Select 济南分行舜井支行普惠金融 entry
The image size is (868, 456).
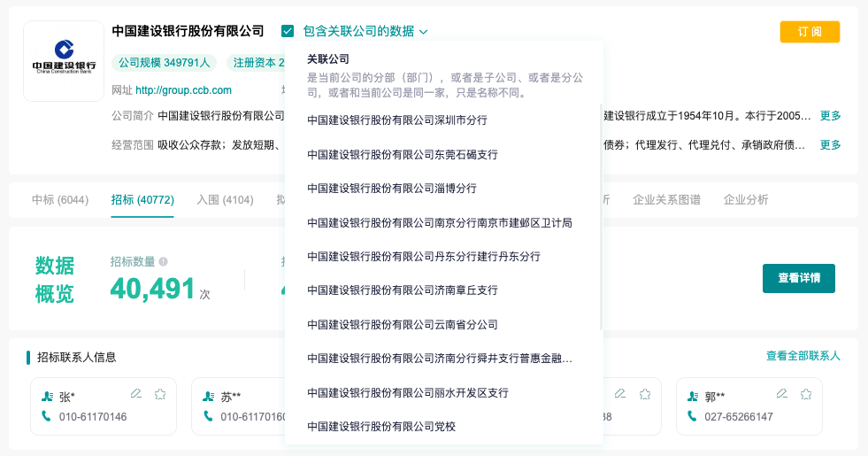pyautogui.click(x=440, y=359)
